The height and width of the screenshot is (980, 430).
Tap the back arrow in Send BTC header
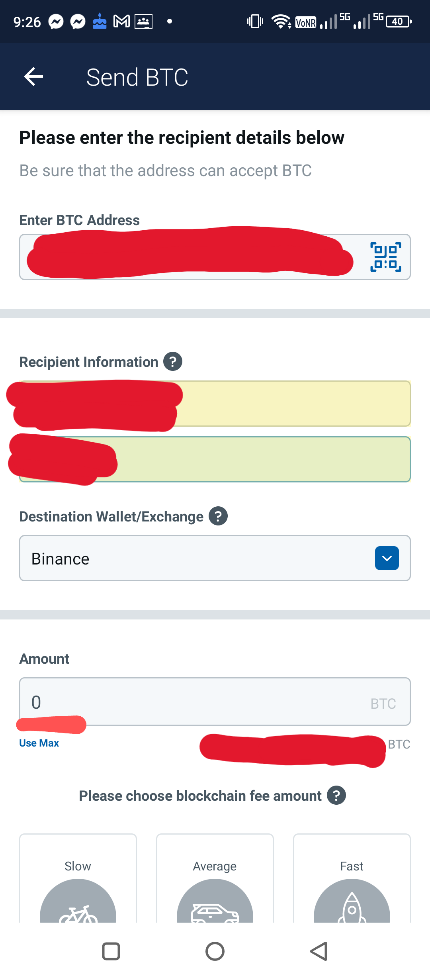coord(33,76)
